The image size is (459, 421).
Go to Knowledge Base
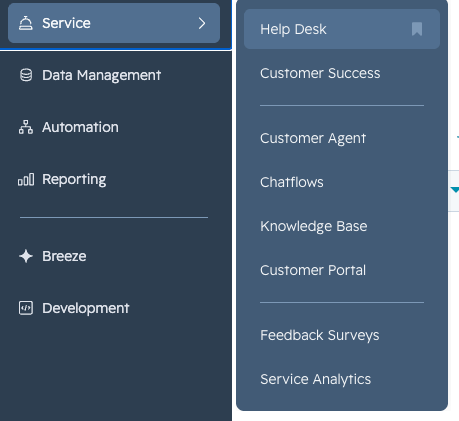click(314, 226)
